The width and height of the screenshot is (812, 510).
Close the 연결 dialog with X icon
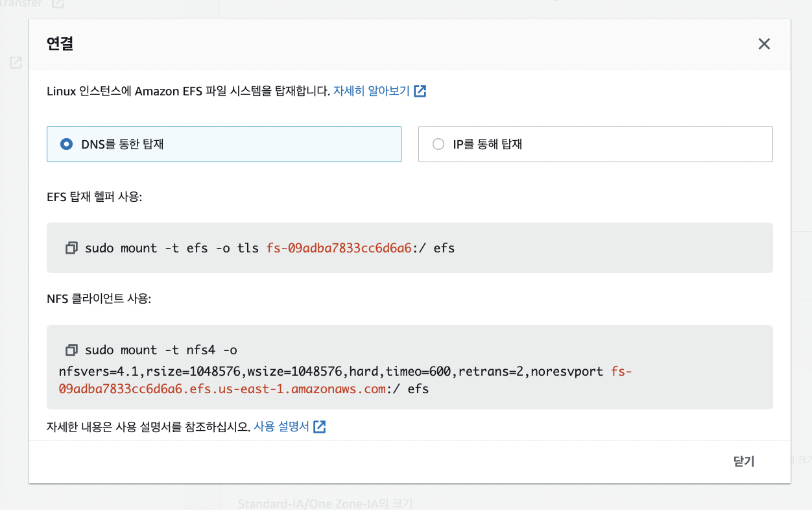pos(764,44)
